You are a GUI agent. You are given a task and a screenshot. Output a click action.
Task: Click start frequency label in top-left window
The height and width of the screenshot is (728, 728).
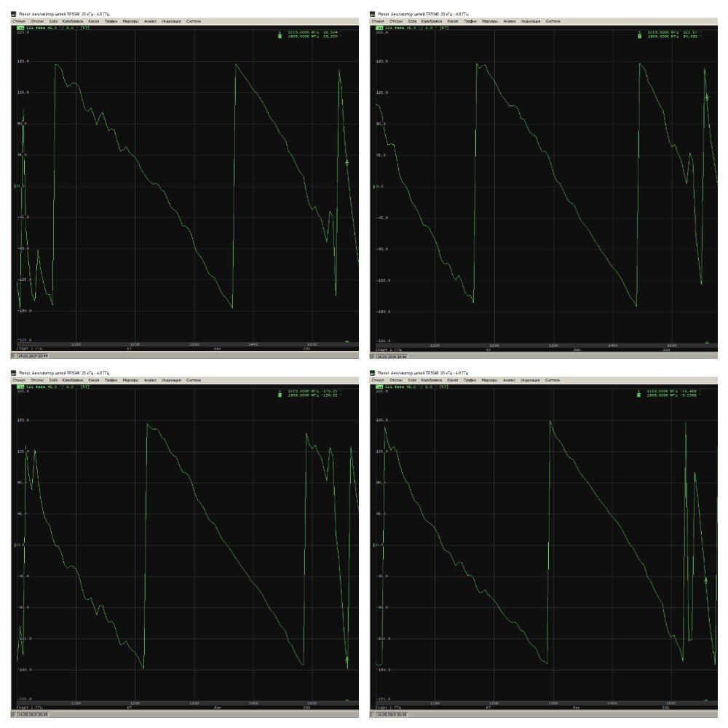[30, 348]
